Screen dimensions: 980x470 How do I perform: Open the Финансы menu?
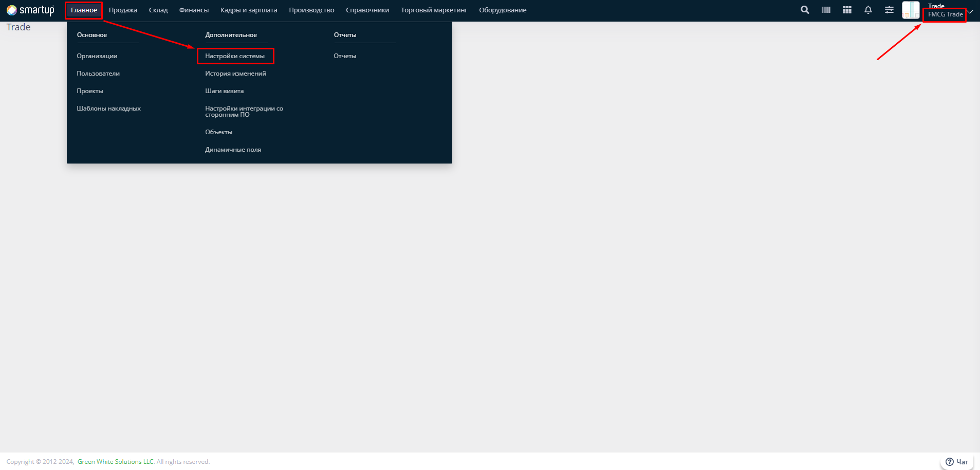pos(194,10)
